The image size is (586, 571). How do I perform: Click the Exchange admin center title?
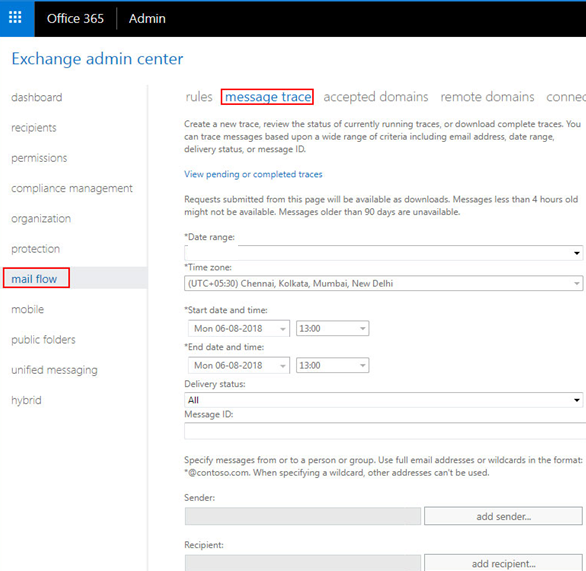tap(97, 59)
